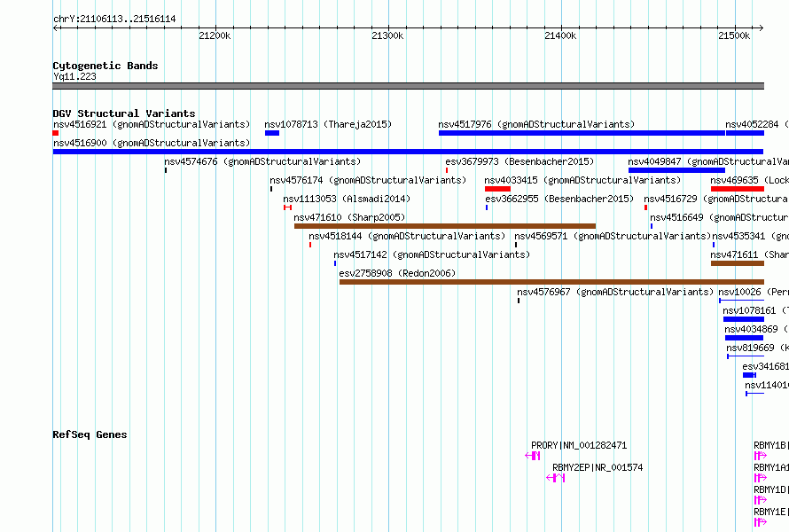Click the nsv4049847 blue variant bar
This screenshot has height=532, width=789.
click(x=676, y=170)
